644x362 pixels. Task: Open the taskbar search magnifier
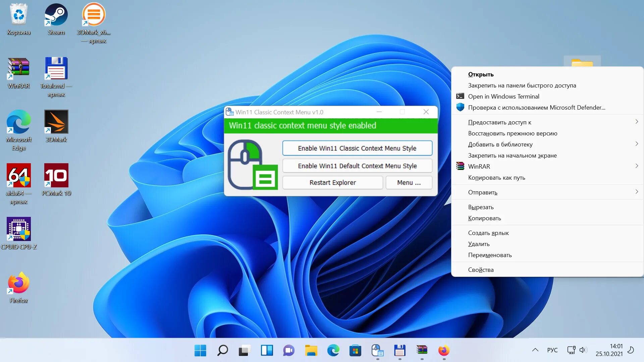[x=222, y=351]
